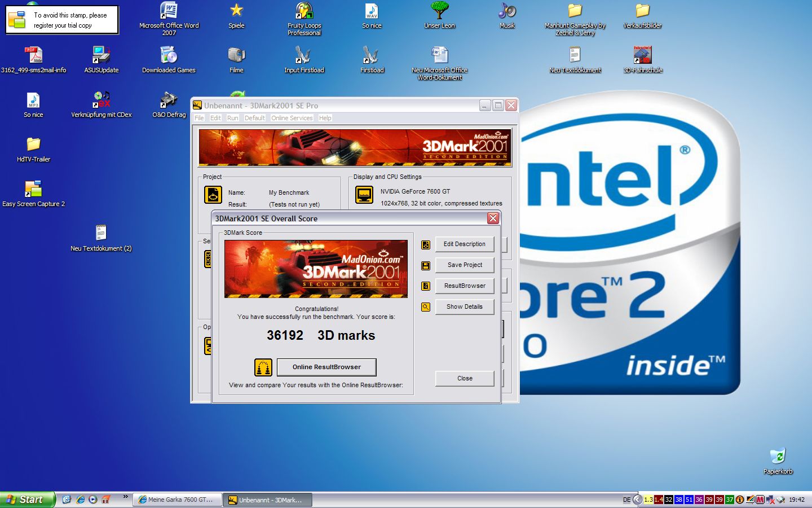Click the monitor icon in Display and CPU Settings
Viewport: 812px width, 508px height.
364,195
